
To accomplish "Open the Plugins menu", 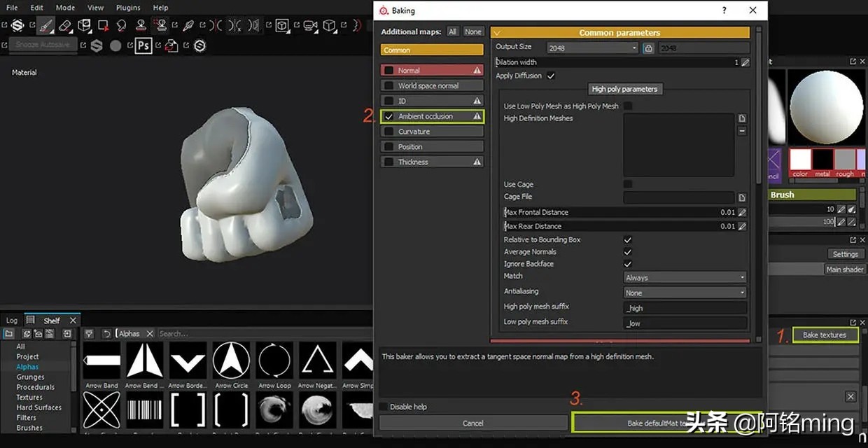I will click(127, 8).
